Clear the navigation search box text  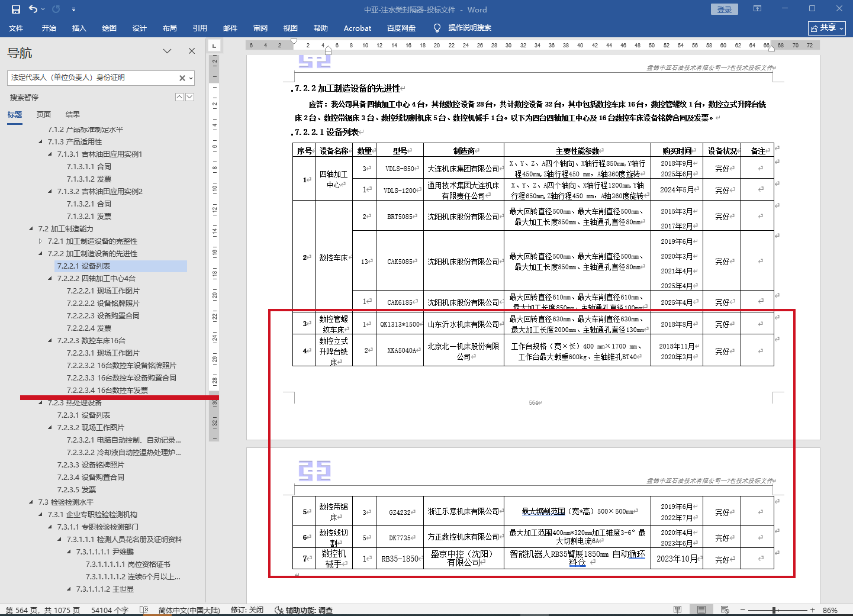(182, 78)
